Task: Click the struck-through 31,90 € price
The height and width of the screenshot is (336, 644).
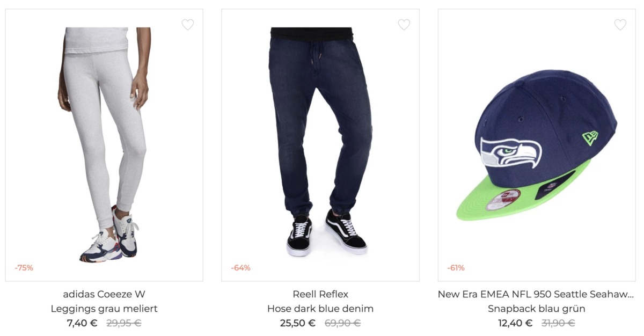Action: [x=558, y=323]
